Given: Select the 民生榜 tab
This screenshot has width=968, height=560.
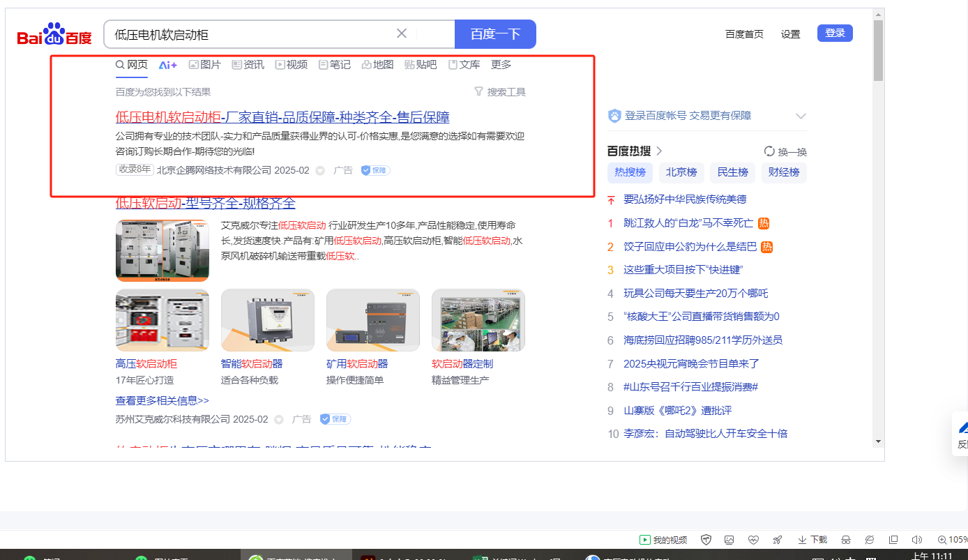Looking at the screenshot, I should (x=733, y=172).
